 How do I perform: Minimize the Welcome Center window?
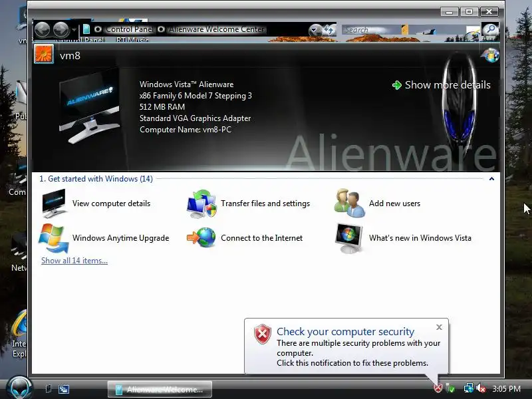[450, 12]
